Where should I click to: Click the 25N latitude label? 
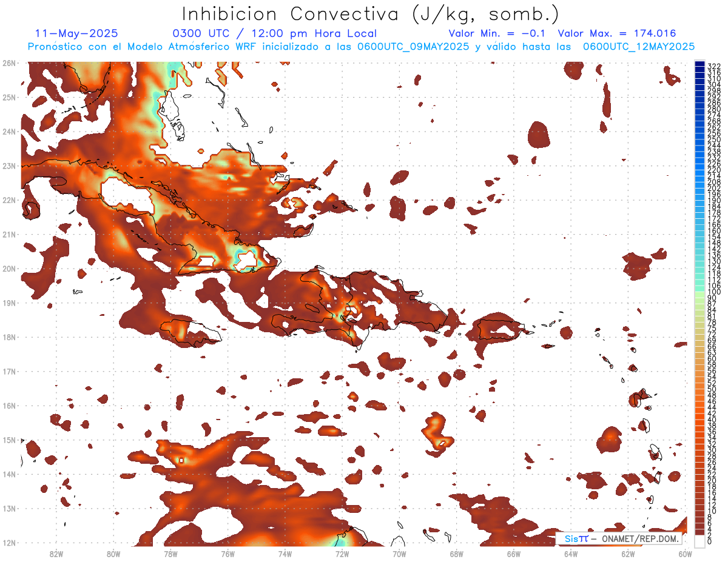tap(8, 97)
